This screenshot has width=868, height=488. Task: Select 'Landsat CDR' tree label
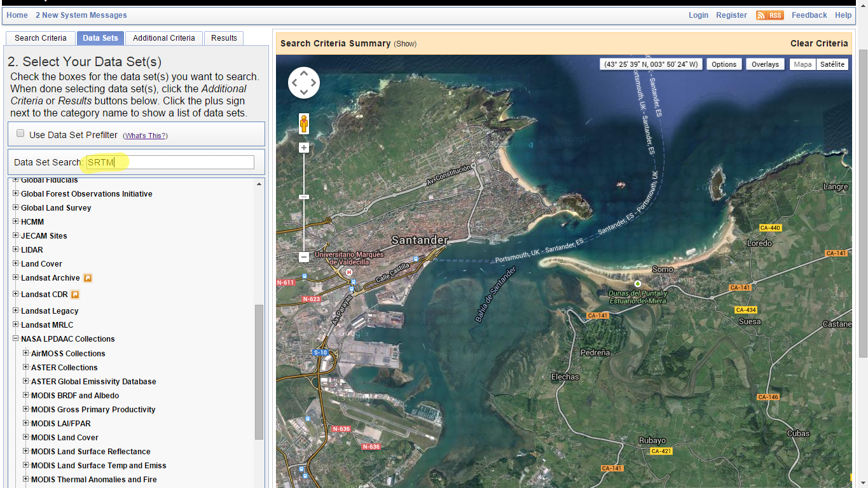tap(44, 295)
